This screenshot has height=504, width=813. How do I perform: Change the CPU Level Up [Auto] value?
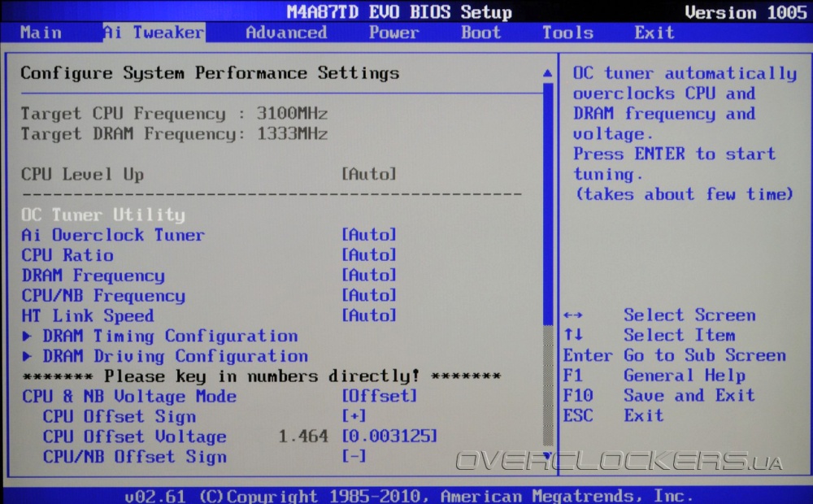coord(368,174)
